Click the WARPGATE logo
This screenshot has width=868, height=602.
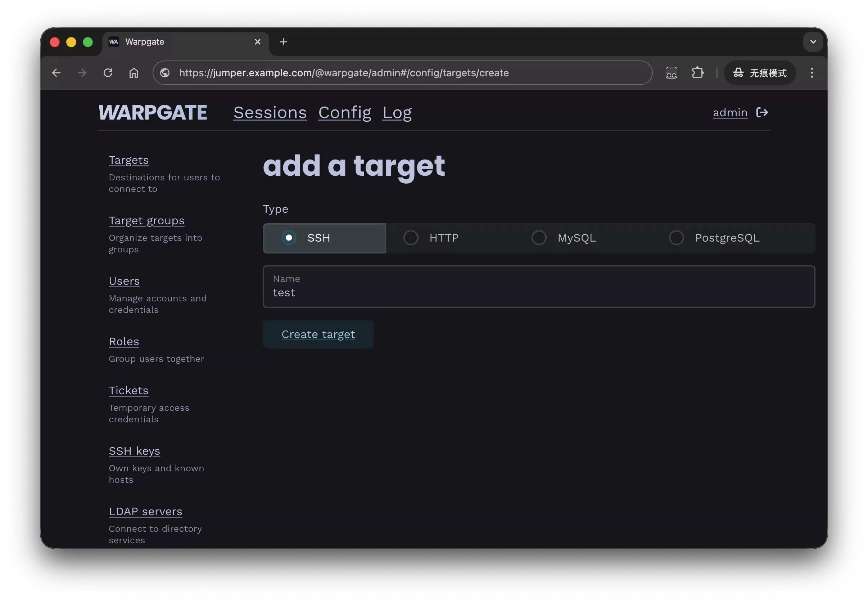153,112
